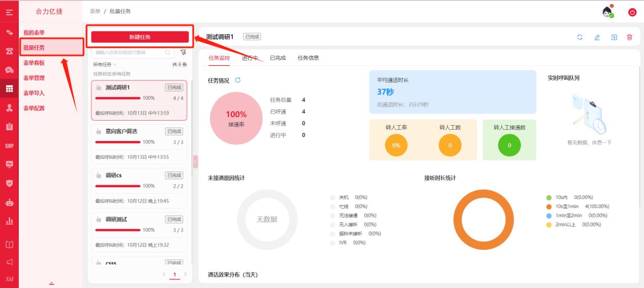This screenshot has height=288, width=644.
Task: Switch to the 已完成 tab
Action: 278,57
